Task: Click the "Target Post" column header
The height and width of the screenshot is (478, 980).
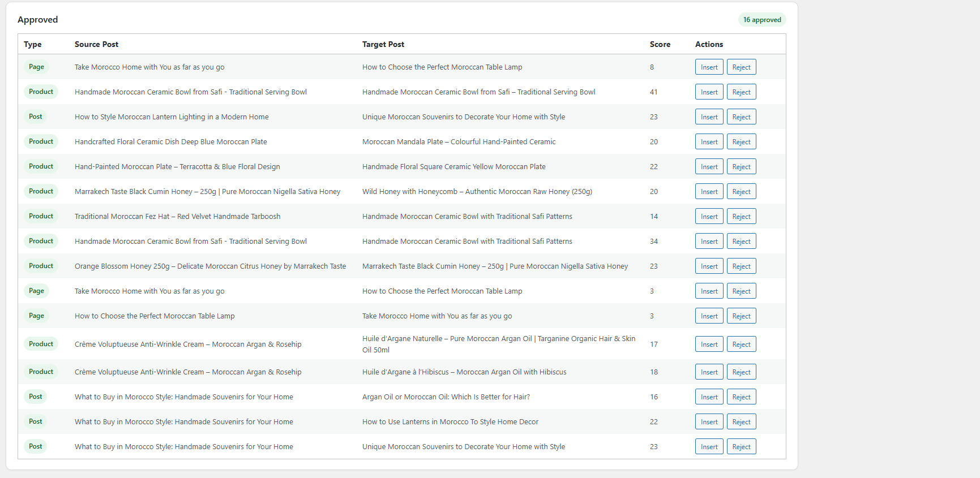Action: point(383,44)
